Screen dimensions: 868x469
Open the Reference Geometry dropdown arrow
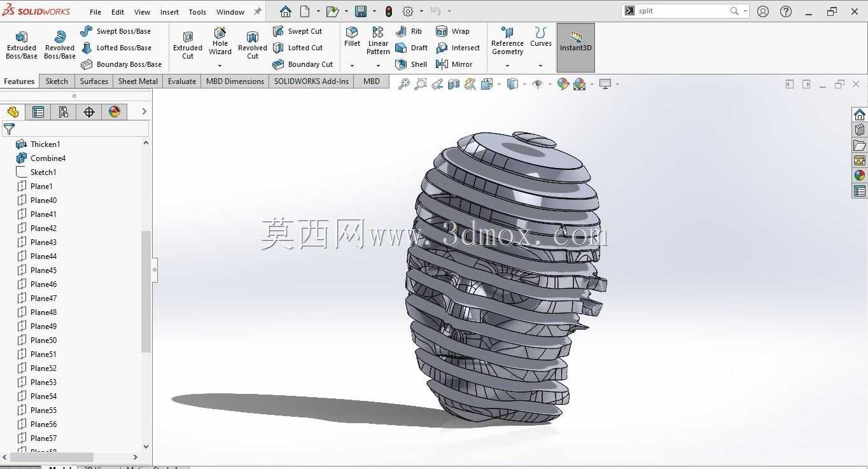point(507,66)
